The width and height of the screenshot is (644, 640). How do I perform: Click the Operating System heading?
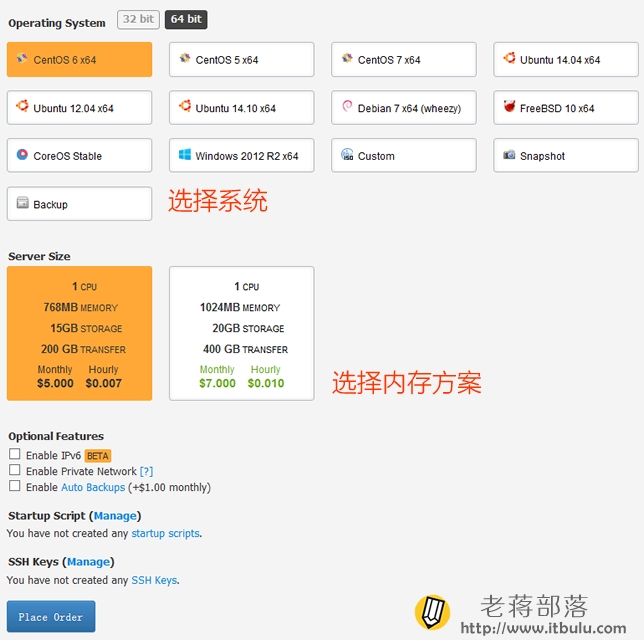57,23
